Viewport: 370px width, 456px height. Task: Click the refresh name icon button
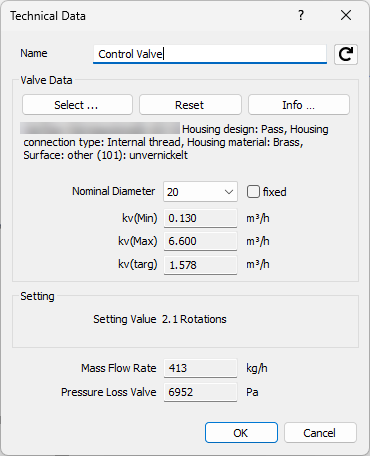(346, 54)
